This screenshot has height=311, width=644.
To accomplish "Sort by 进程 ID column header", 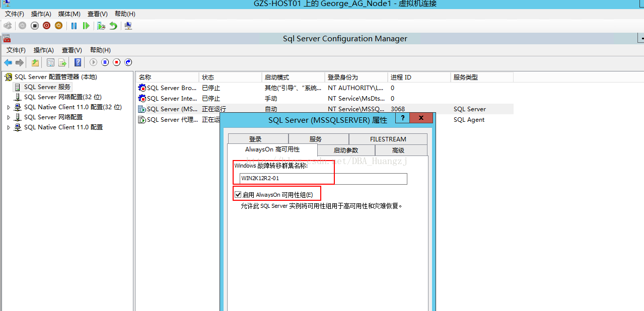I will (419, 77).
